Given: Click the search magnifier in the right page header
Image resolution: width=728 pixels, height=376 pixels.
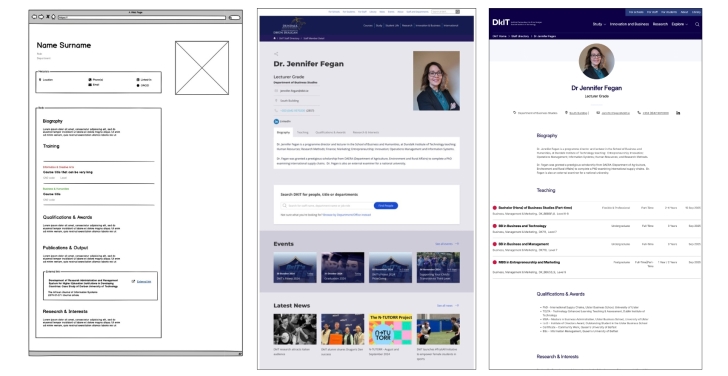Looking at the screenshot, I should pyautogui.click(x=697, y=24).
